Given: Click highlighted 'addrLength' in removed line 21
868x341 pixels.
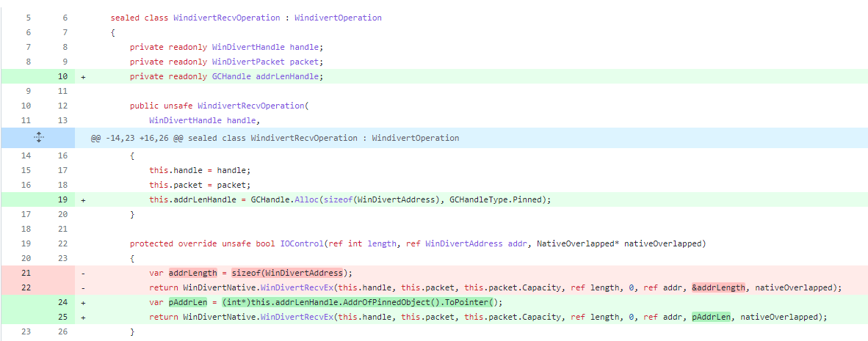Looking at the screenshot, I should tap(192, 273).
